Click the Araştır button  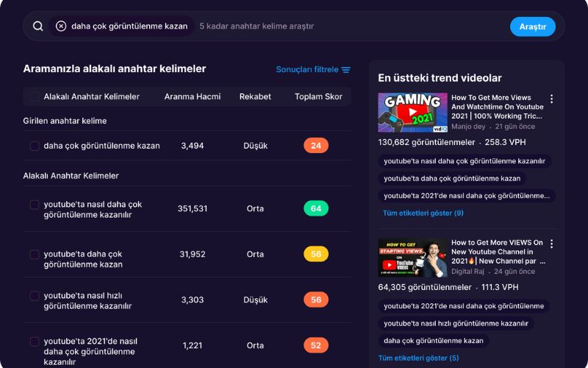(532, 26)
